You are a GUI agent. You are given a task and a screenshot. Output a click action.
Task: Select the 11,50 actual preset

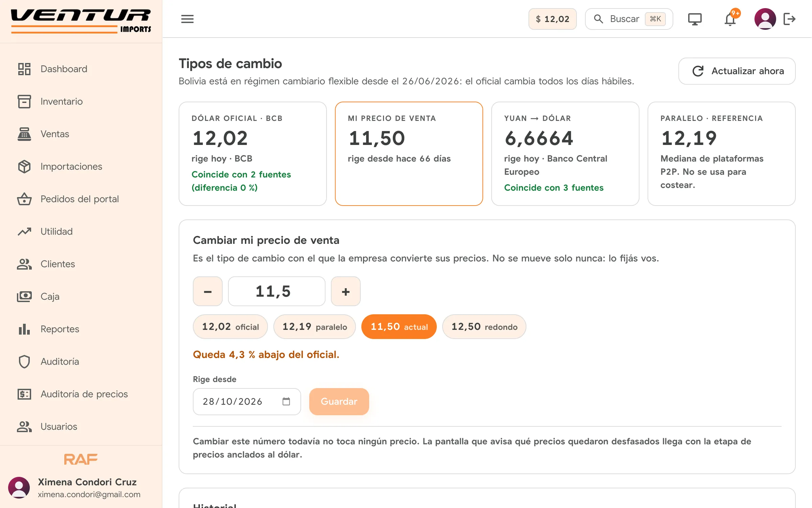(399, 327)
